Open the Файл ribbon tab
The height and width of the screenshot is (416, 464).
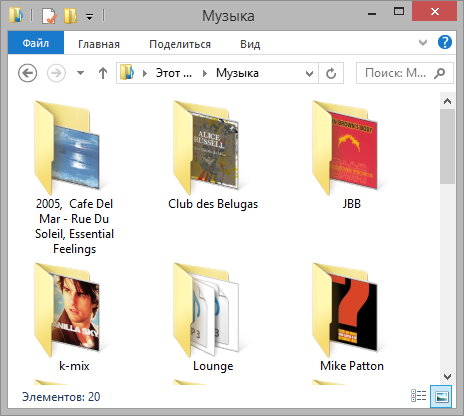click(x=36, y=43)
